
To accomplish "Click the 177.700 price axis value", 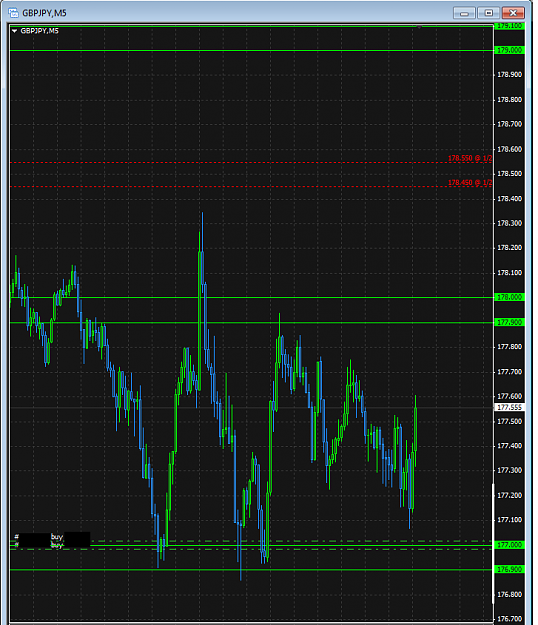I will tap(509, 372).
